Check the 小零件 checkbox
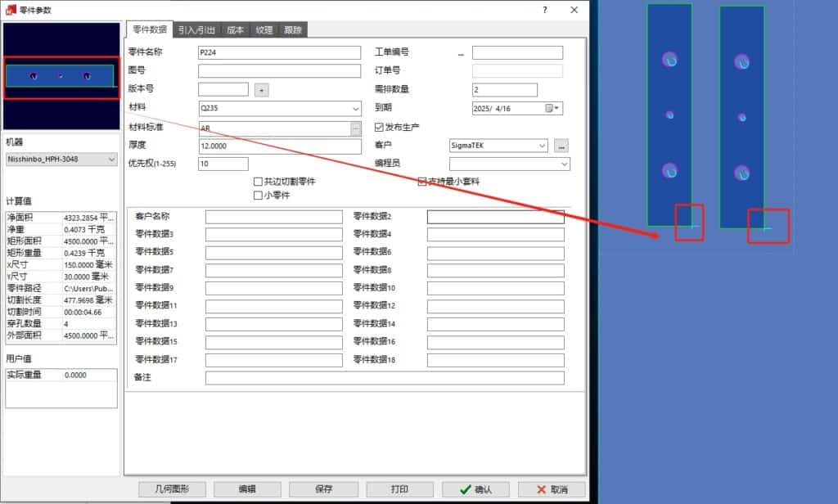This screenshot has height=504, width=838. [x=259, y=196]
